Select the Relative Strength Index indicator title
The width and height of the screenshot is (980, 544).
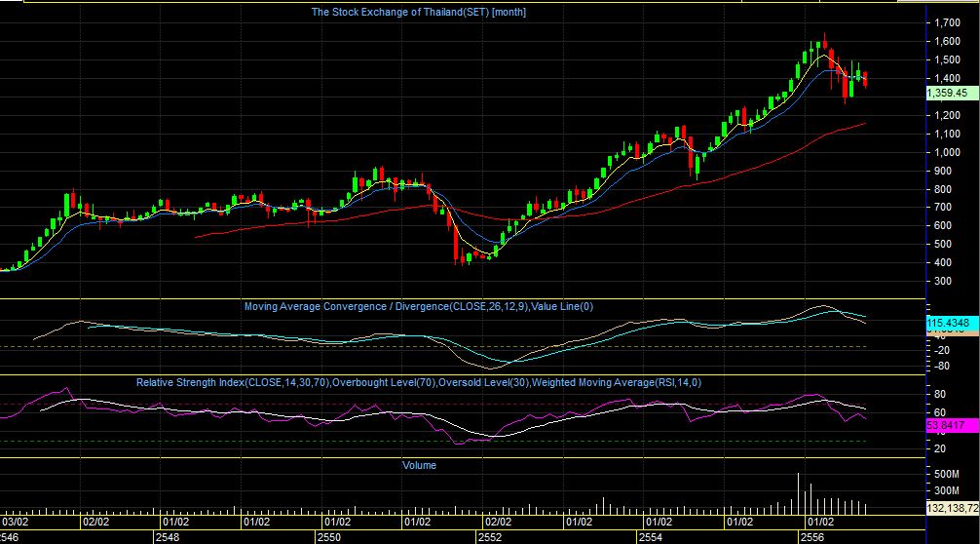[x=419, y=382]
